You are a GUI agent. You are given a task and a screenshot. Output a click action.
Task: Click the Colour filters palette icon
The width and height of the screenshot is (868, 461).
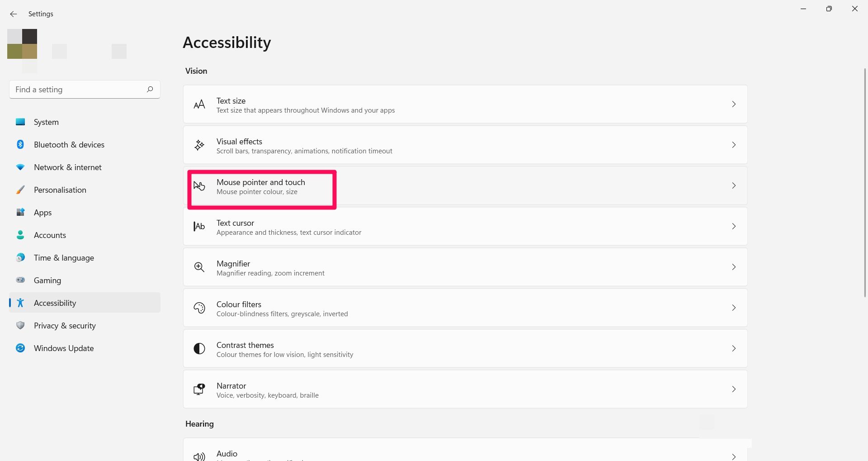(x=199, y=308)
